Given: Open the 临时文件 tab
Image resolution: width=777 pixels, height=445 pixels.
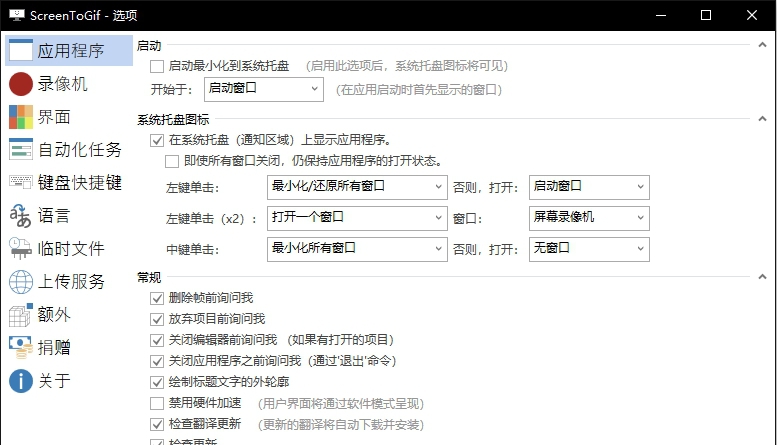Looking at the screenshot, I should pyautogui.click(x=69, y=248).
